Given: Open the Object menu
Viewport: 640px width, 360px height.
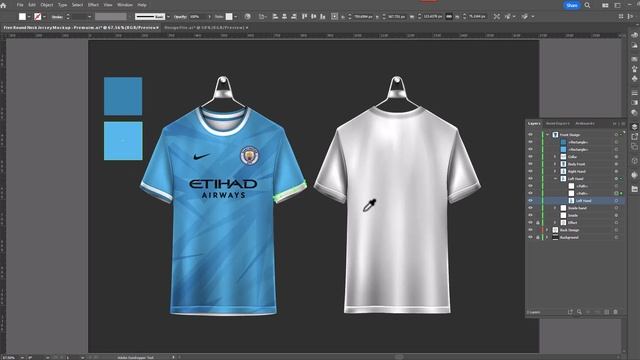Looking at the screenshot, I should point(47,5).
